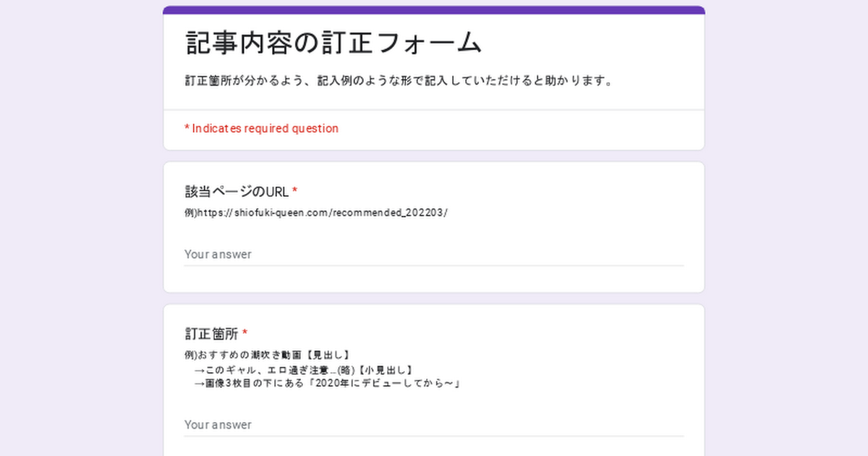The width and height of the screenshot is (868, 456).
Task: Click the form title 記事内容の訂正フォーム
Action: [333, 43]
